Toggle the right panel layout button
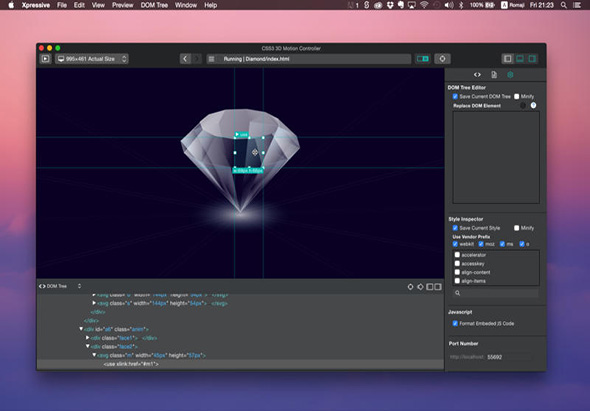This screenshot has width=590, height=411. point(532,59)
